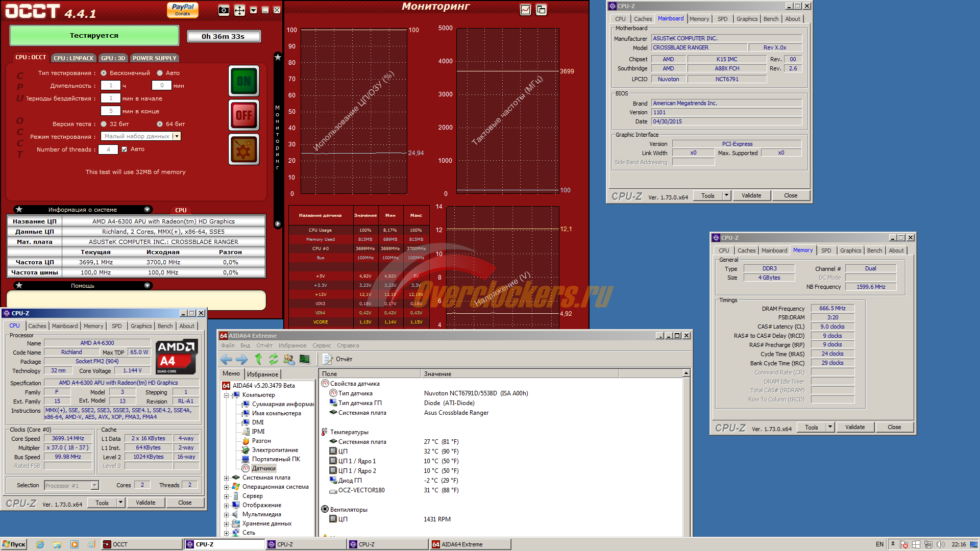Click the Отчёт report button

point(338,359)
